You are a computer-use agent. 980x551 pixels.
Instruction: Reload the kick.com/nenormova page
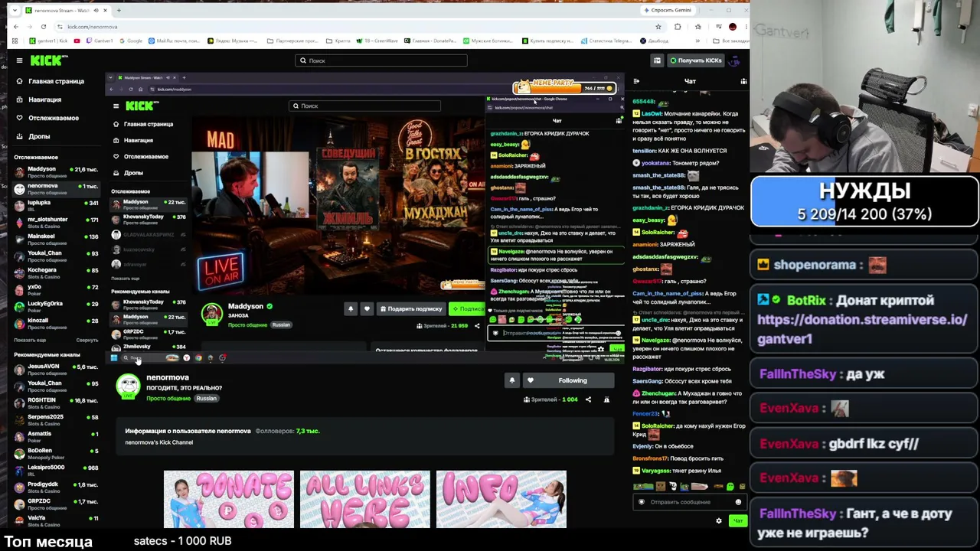pos(43,27)
